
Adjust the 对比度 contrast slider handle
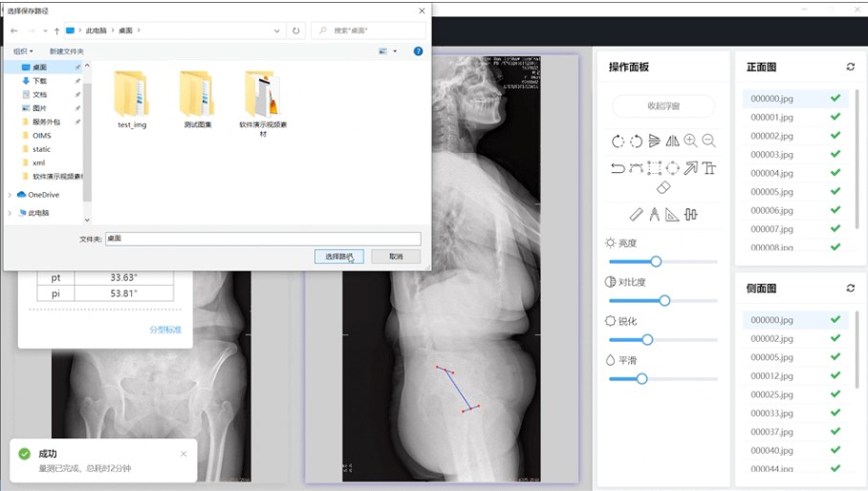[664, 301]
